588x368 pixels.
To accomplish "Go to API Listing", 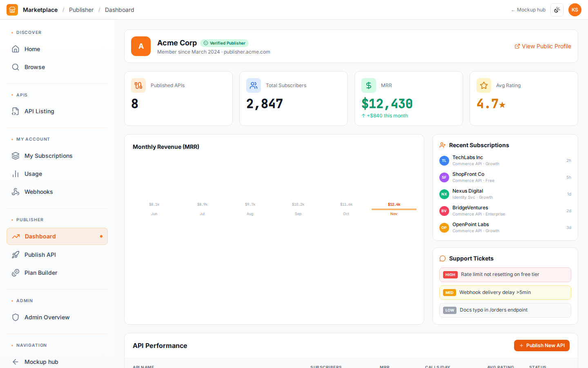I will click(x=57, y=111).
